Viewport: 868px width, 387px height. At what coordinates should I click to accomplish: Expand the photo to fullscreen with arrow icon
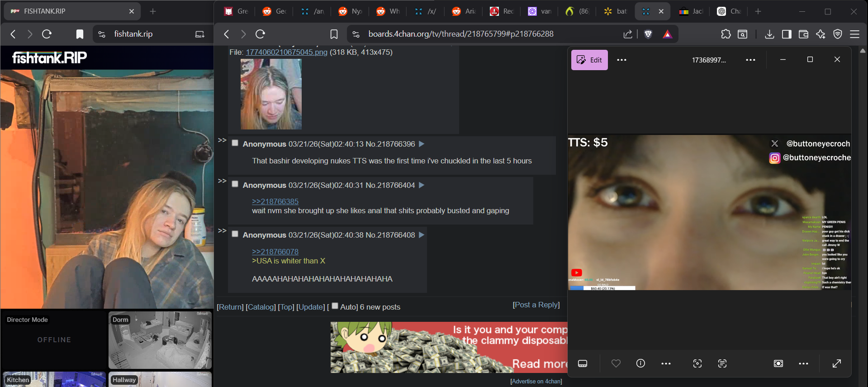click(x=837, y=363)
